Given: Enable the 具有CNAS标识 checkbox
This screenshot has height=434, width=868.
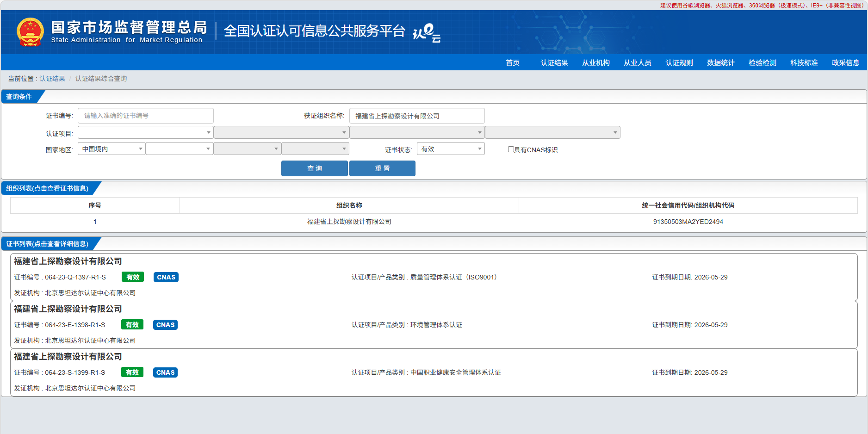Looking at the screenshot, I should click(511, 149).
